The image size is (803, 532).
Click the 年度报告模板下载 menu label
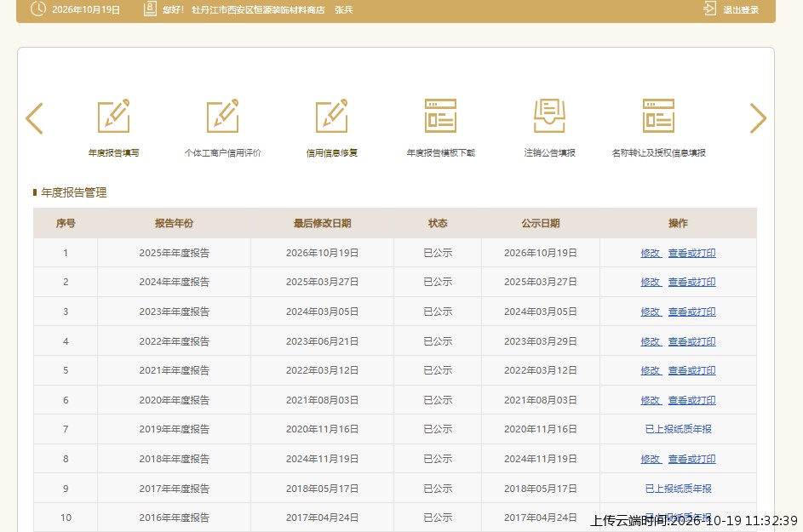[x=441, y=153]
